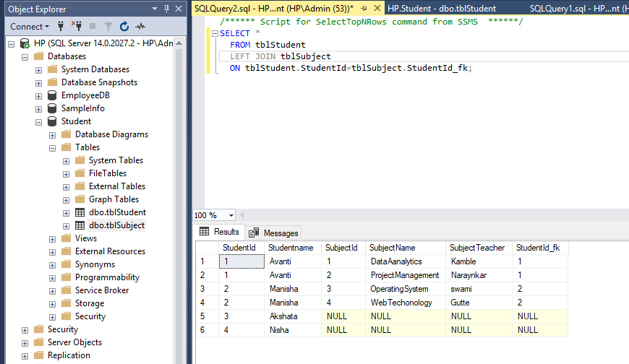The image size is (629, 364).
Task: Open the 100 % zoom dropdown
Action: coord(231,215)
